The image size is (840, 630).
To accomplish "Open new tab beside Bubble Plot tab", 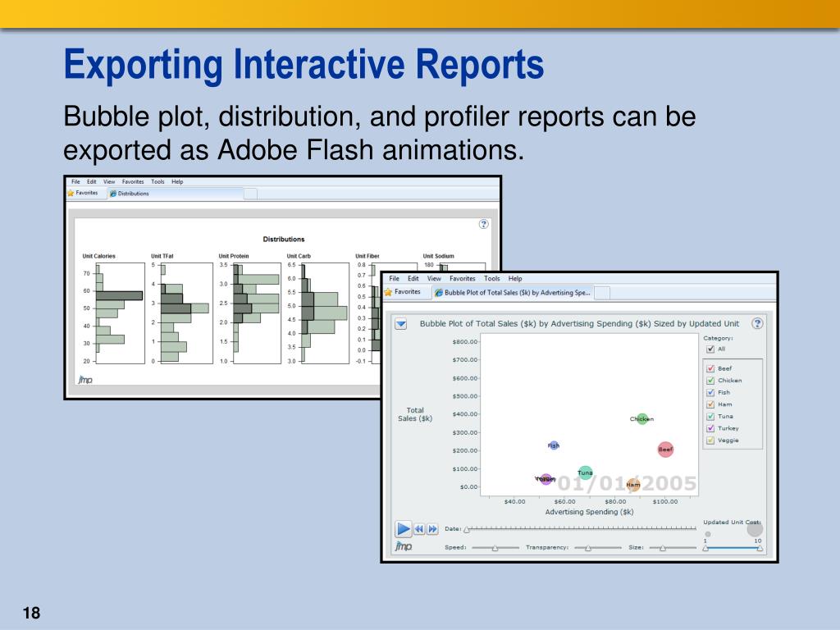I will (x=602, y=293).
